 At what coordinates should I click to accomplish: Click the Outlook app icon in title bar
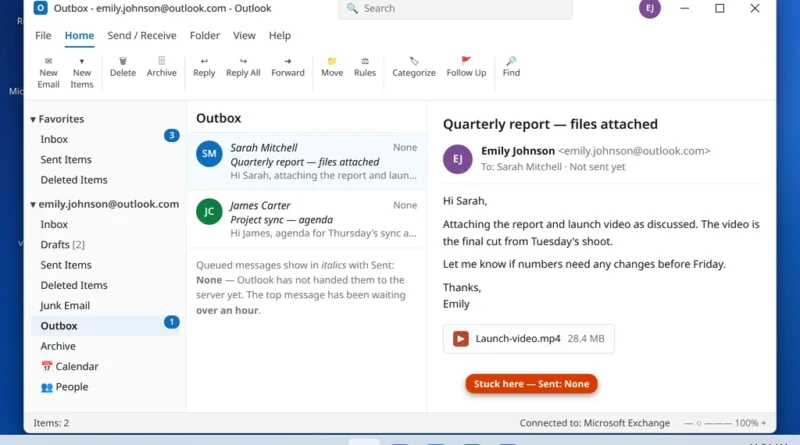point(40,8)
